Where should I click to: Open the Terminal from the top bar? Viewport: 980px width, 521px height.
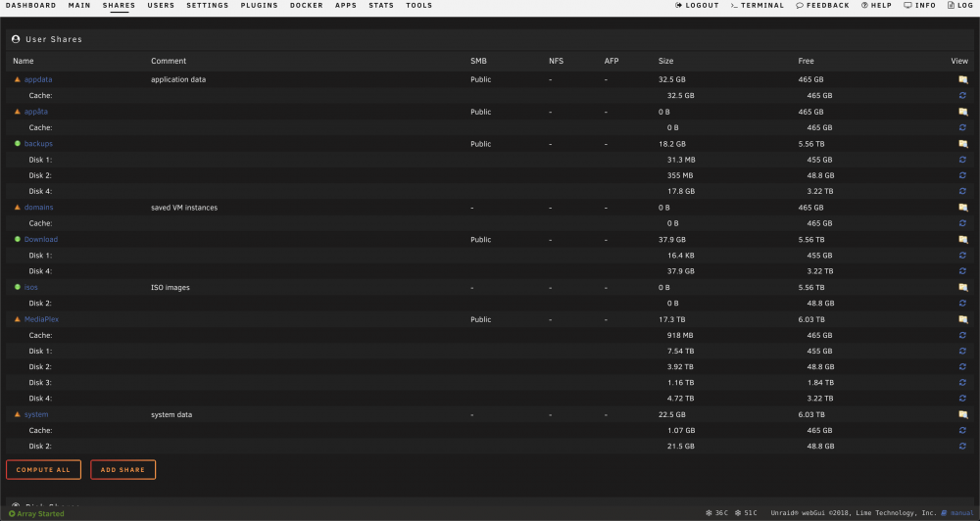[x=757, y=5]
